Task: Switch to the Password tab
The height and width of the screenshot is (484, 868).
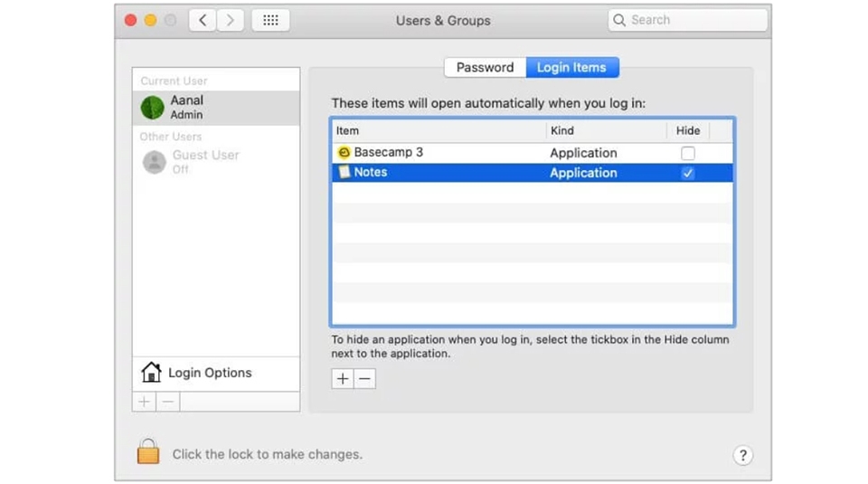Action: [x=485, y=68]
